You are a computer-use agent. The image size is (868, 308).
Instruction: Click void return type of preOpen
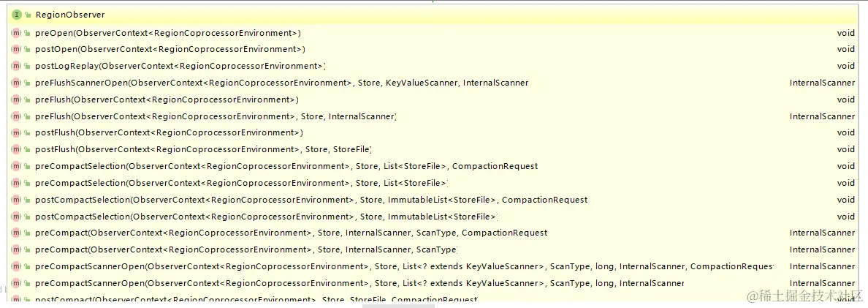point(846,33)
